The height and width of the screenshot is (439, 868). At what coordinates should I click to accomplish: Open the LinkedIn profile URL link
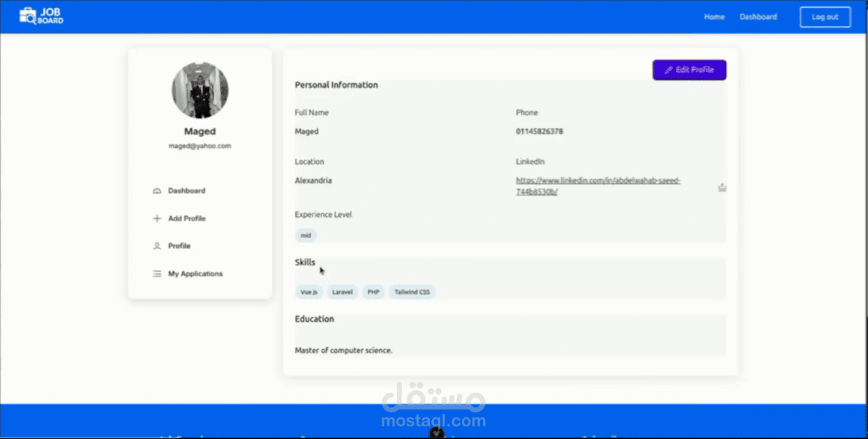click(x=598, y=186)
